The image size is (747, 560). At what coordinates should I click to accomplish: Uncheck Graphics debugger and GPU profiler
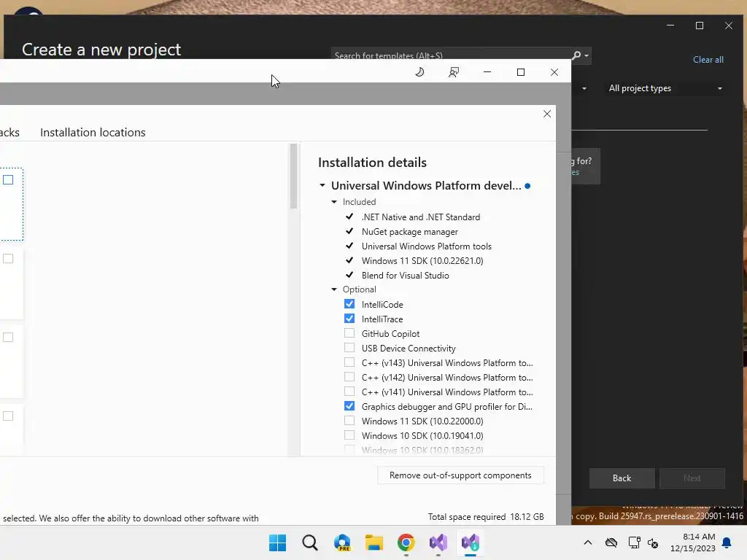tap(349, 406)
